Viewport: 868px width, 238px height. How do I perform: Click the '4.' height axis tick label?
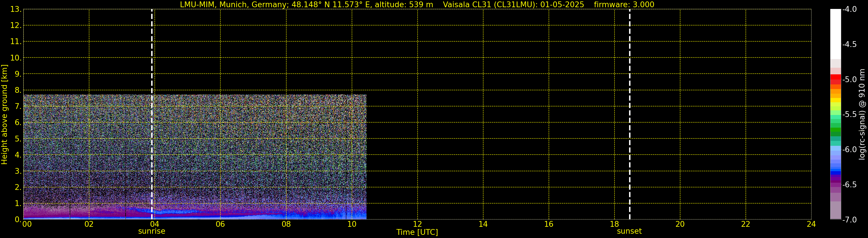coord(18,155)
